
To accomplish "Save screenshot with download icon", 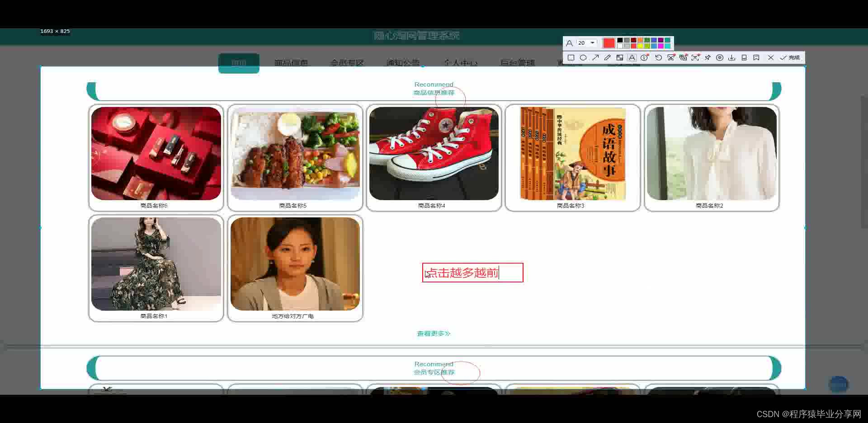I will pyautogui.click(x=732, y=58).
